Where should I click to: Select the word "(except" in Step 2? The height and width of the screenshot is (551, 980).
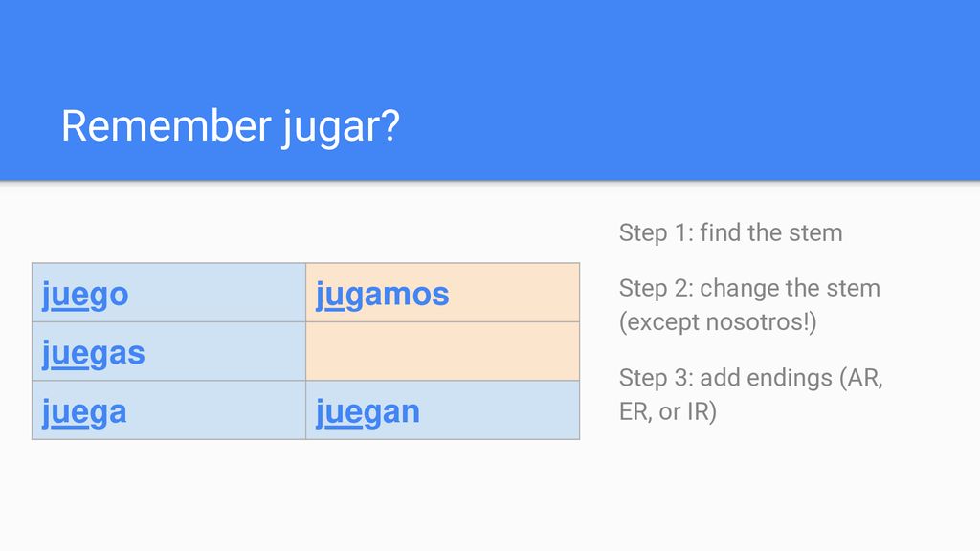pos(658,323)
